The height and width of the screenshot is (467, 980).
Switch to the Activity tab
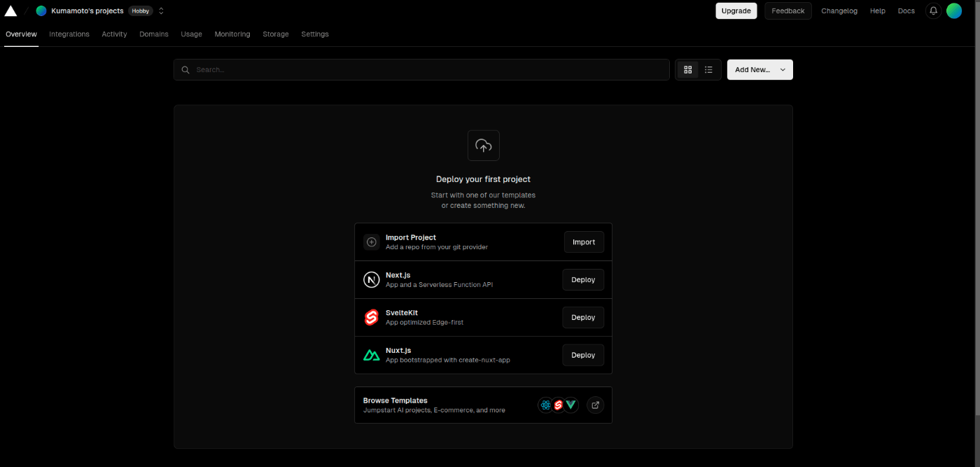(114, 34)
